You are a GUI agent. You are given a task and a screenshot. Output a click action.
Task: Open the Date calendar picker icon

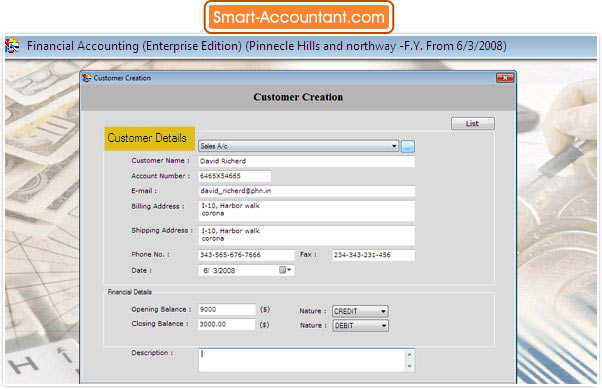point(283,270)
